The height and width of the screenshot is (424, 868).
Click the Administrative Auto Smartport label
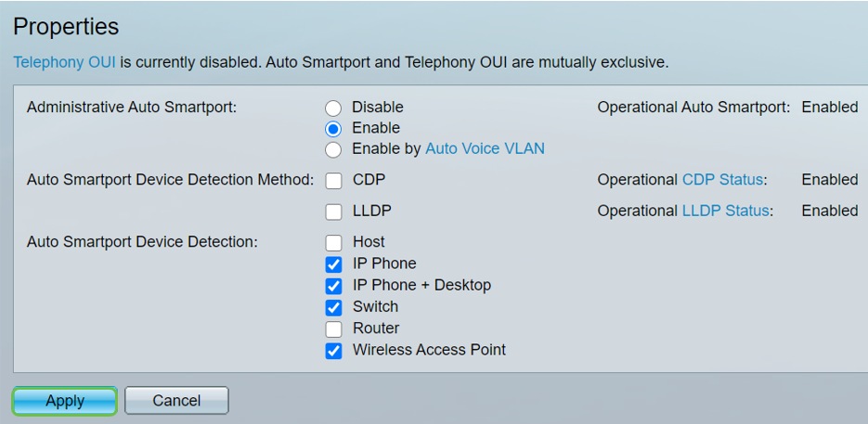pos(132,107)
